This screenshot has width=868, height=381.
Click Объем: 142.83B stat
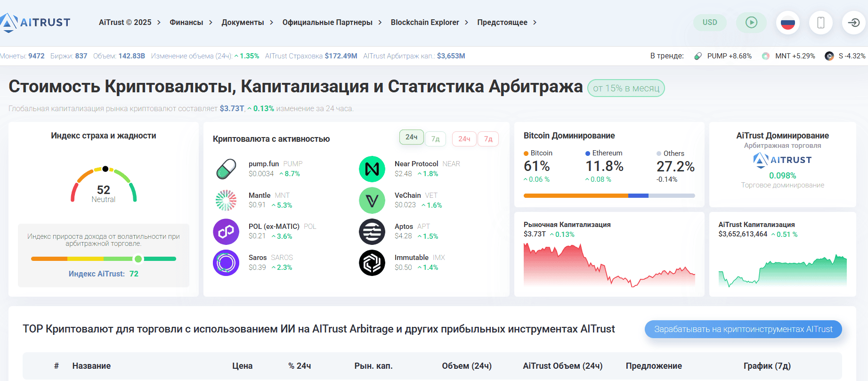pos(119,56)
